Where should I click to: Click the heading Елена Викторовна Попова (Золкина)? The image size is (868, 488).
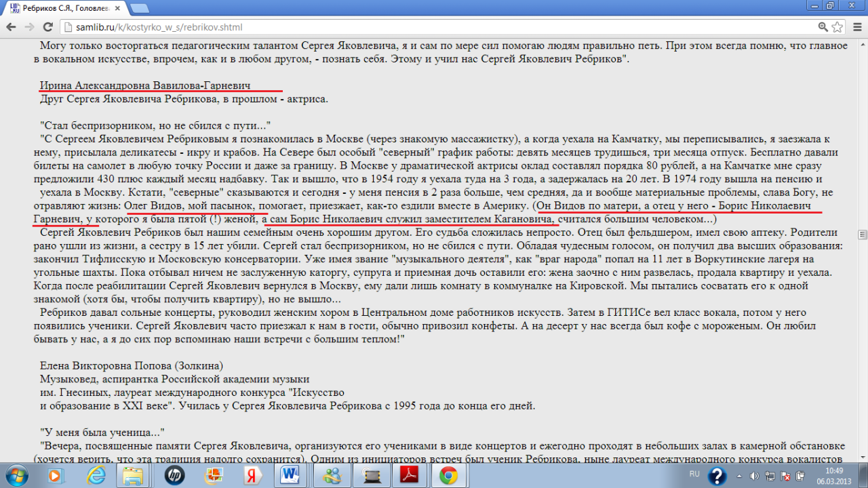(x=131, y=366)
